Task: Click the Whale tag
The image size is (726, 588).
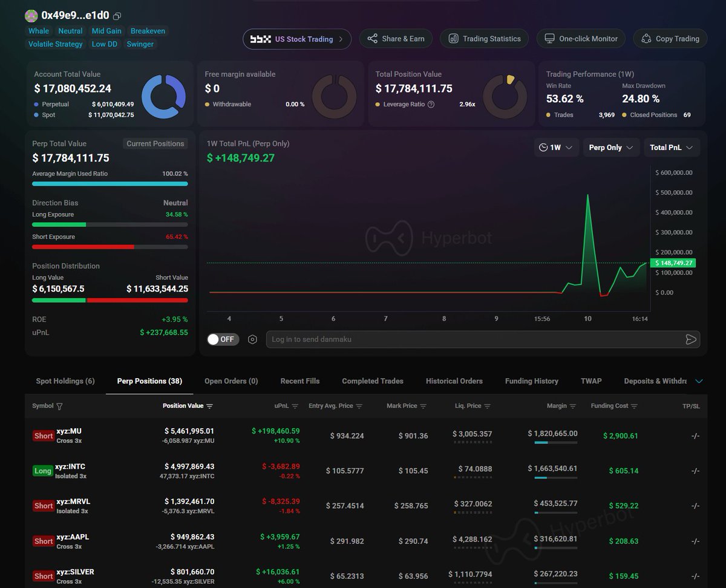Action: (39, 31)
